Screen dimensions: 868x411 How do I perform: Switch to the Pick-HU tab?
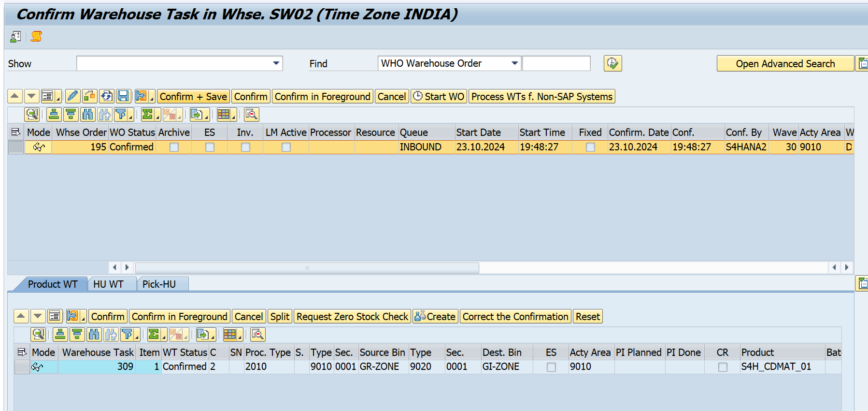click(159, 284)
